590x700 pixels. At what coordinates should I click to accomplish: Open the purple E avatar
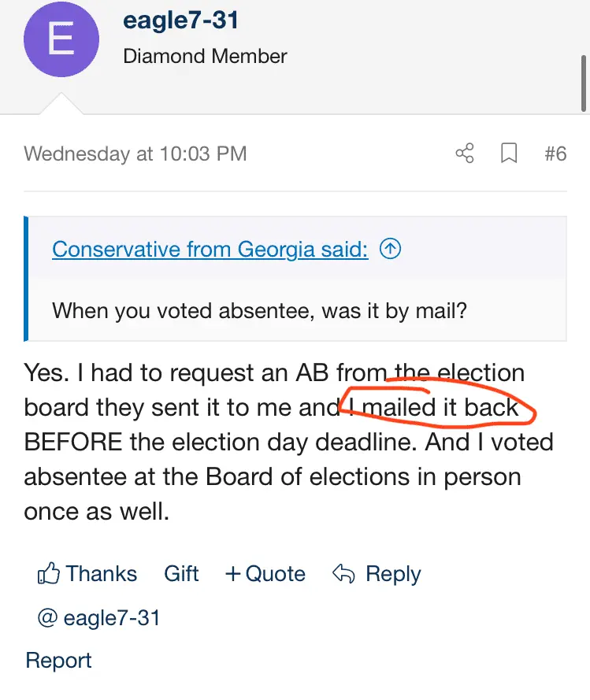pos(62,39)
